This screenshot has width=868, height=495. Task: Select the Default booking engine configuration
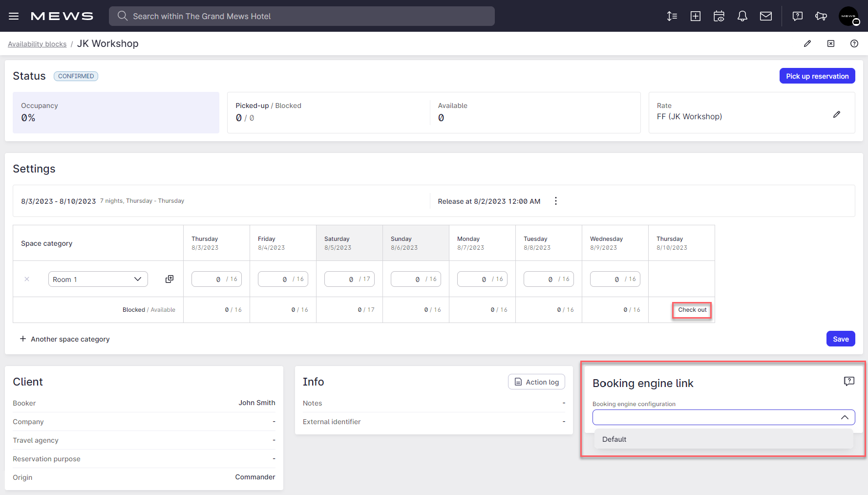pos(614,439)
